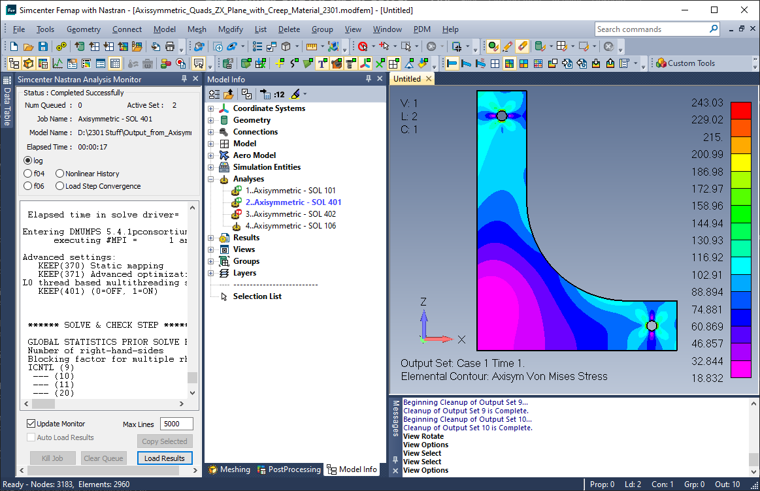This screenshot has width=760, height=491.
Task: Click the Messages pane scroll-up arrow
Action: (753, 403)
